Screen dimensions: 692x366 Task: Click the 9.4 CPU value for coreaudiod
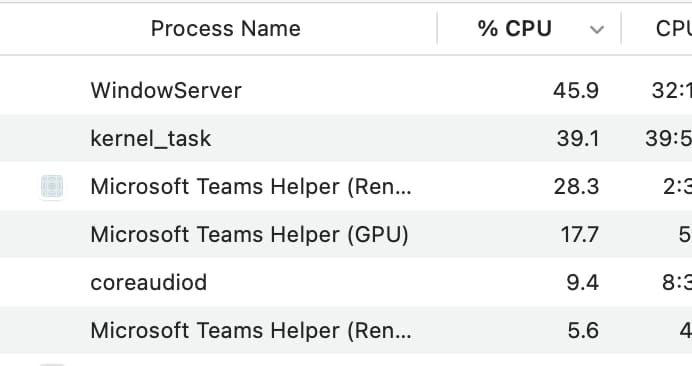583,283
